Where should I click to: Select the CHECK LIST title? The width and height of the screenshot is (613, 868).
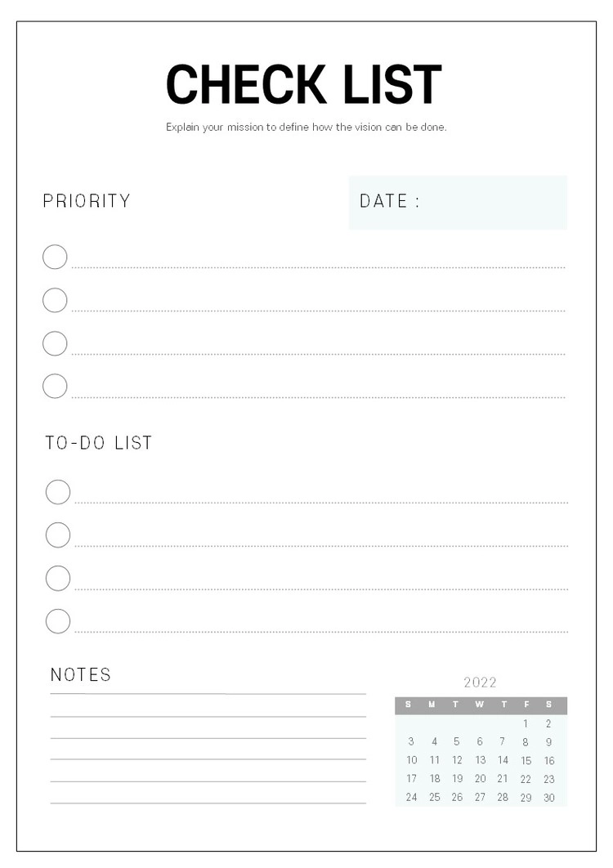(304, 84)
